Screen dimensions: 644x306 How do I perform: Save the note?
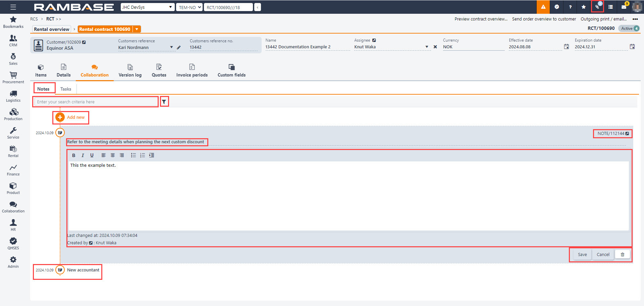coord(582,255)
